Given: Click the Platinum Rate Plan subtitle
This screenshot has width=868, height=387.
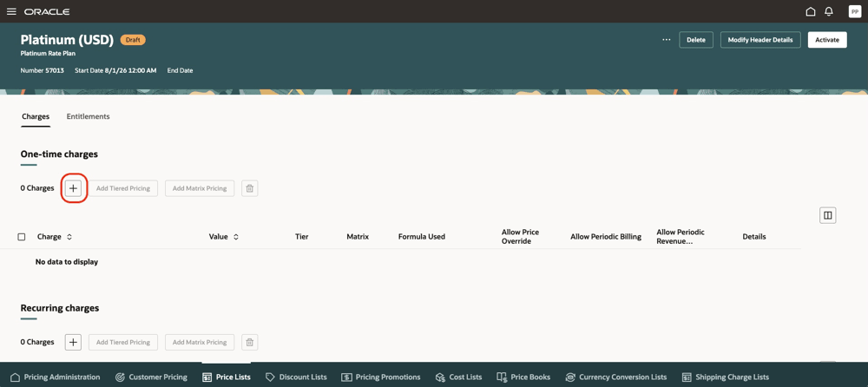Looking at the screenshot, I should tap(48, 54).
